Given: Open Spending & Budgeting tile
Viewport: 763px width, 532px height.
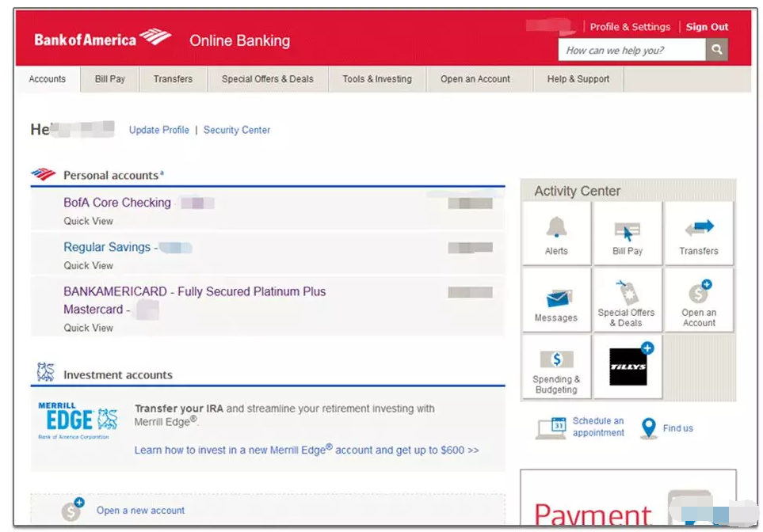Looking at the screenshot, I should (556, 364).
